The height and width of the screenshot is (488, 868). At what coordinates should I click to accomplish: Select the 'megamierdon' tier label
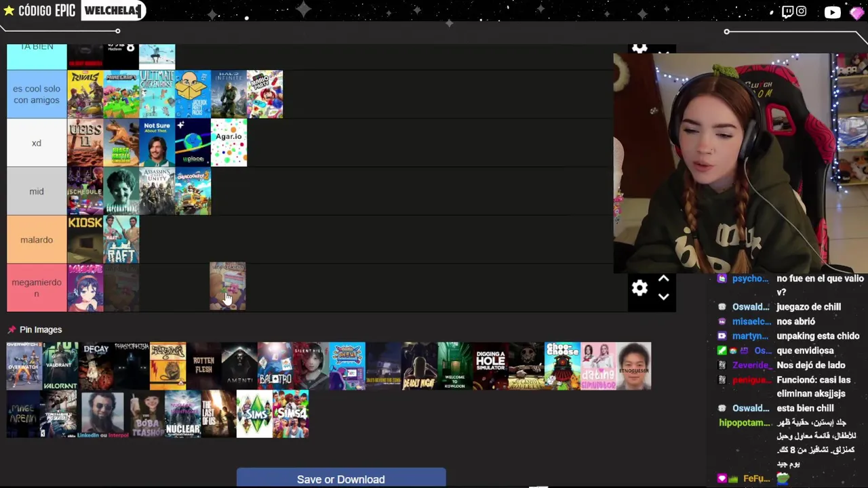click(x=37, y=288)
